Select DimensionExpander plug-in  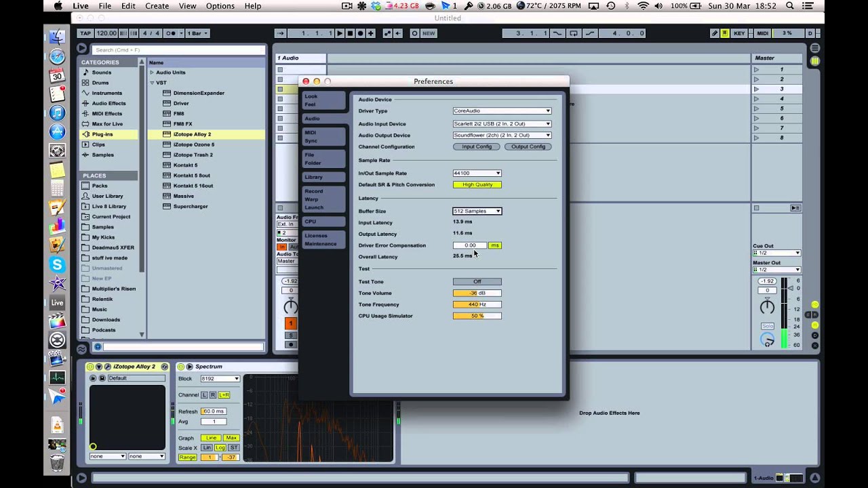point(199,93)
